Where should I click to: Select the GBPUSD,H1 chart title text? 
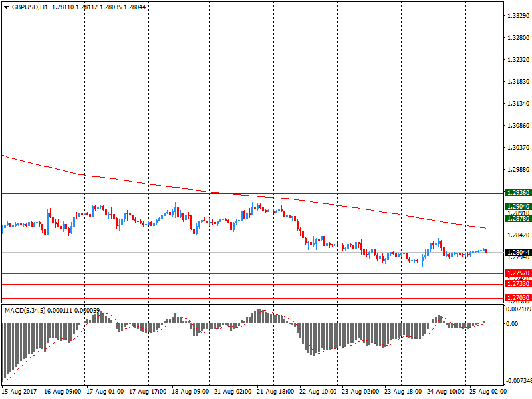pos(30,7)
